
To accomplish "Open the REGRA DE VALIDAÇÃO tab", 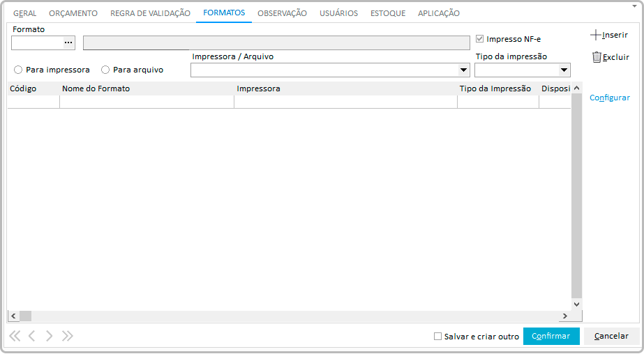I will pos(150,13).
